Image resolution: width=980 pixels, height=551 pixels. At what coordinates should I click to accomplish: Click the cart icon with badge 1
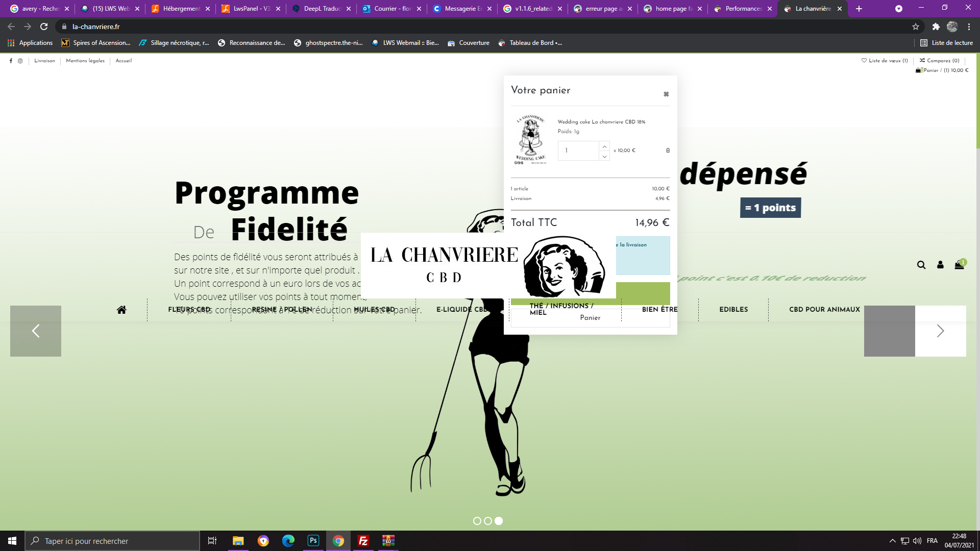click(959, 265)
